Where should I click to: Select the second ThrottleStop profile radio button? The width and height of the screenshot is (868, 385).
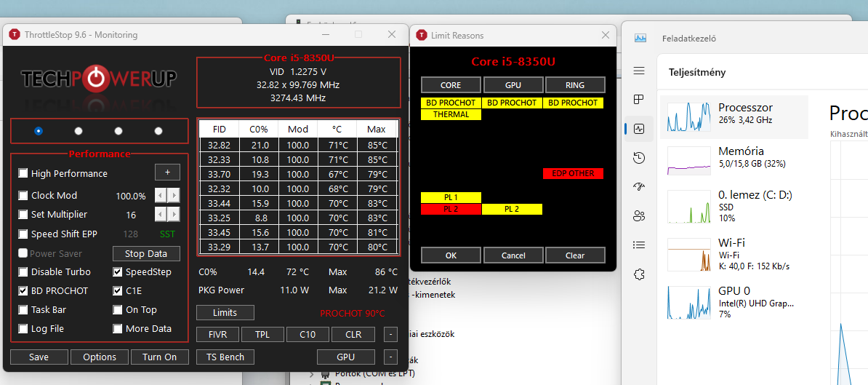[79, 131]
